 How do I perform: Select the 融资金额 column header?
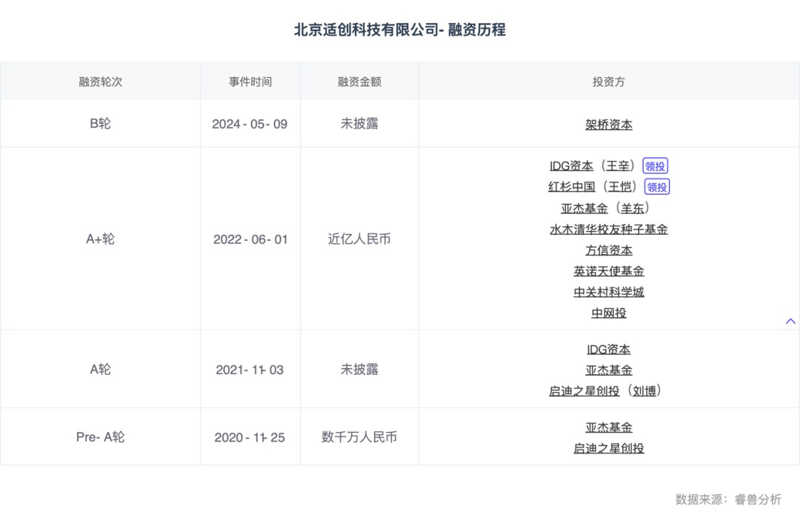pyautogui.click(x=359, y=82)
